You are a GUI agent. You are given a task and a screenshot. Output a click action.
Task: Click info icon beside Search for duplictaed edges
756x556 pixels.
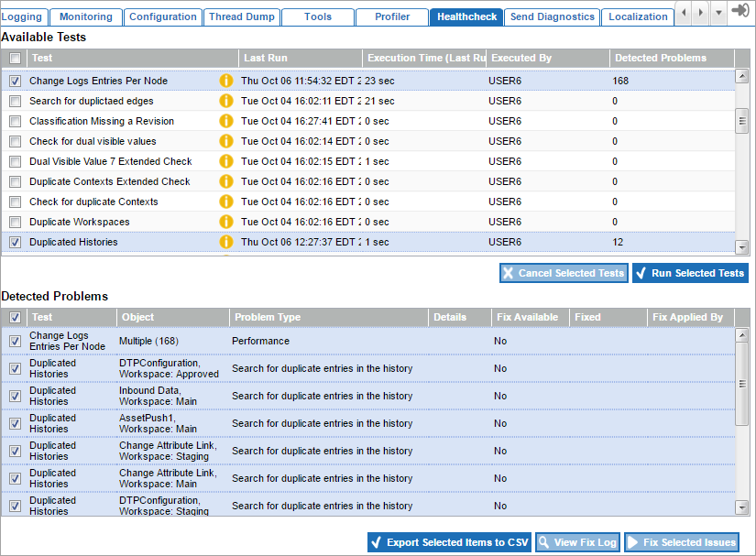[226, 101]
